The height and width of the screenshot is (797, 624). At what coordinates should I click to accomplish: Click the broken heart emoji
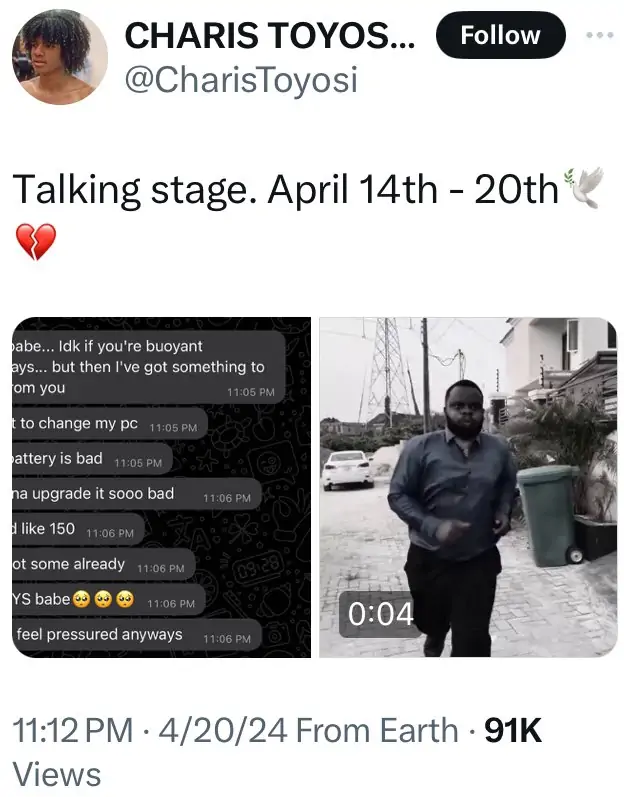pyautogui.click(x=36, y=242)
